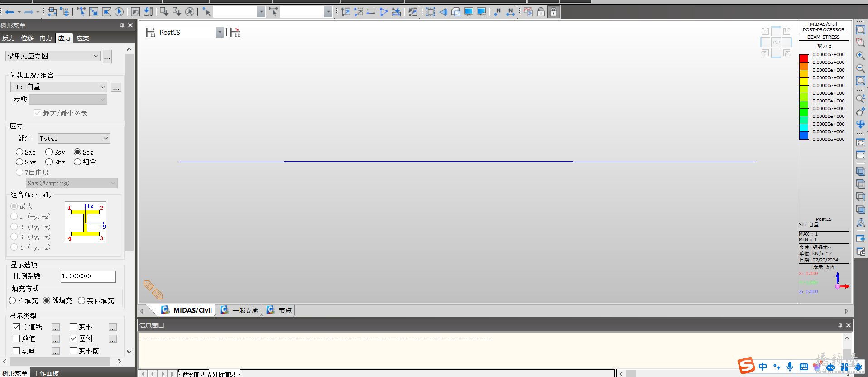Open the PostCS stage dropdown arrow
868x377 pixels.
220,32
